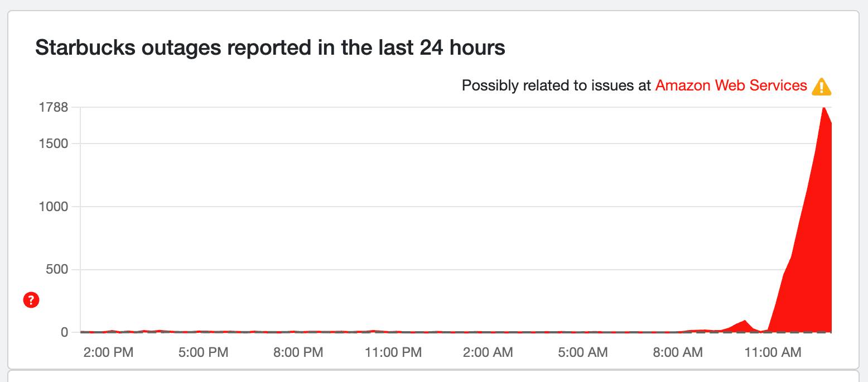The height and width of the screenshot is (382, 868).
Task: Click the 500 y-axis label
Action: [x=56, y=270]
